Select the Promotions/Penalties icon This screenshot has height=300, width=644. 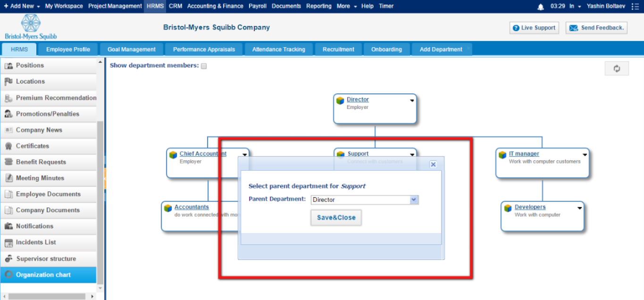pos(8,114)
